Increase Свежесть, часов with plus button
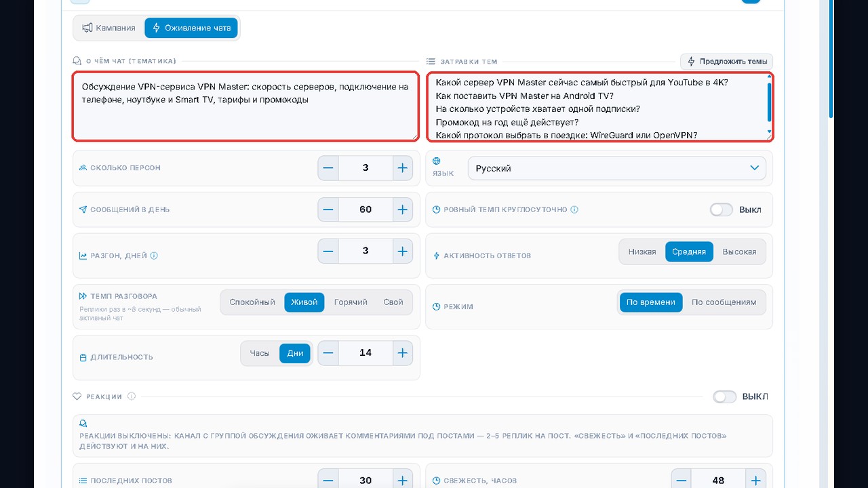 point(755,481)
